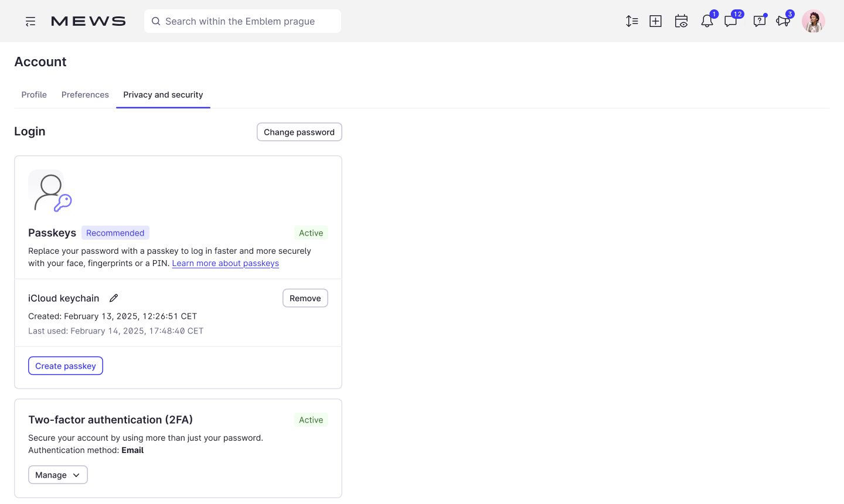Screen dimensions: 844x504
Task: Expand the Manage dropdown under 2FA
Action: tap(57, 475)
